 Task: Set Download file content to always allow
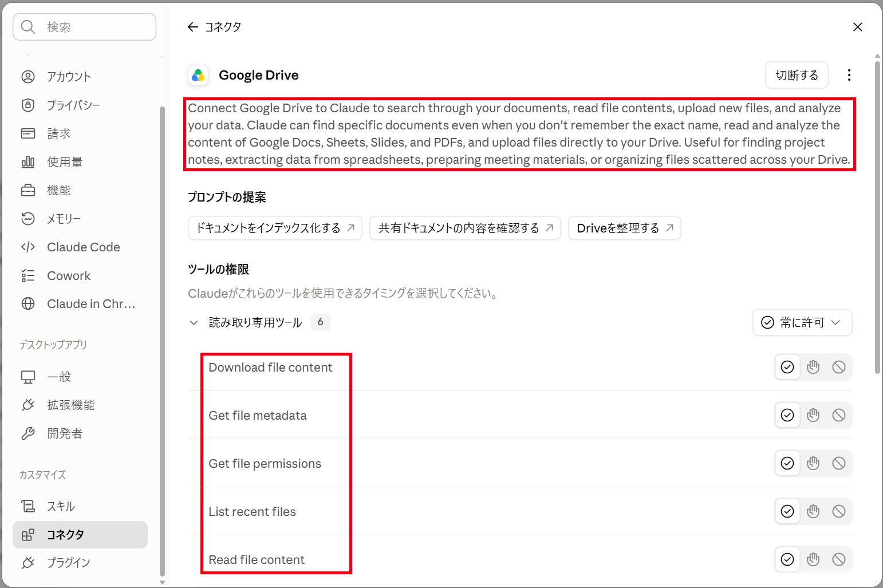(x=787, y=367)
